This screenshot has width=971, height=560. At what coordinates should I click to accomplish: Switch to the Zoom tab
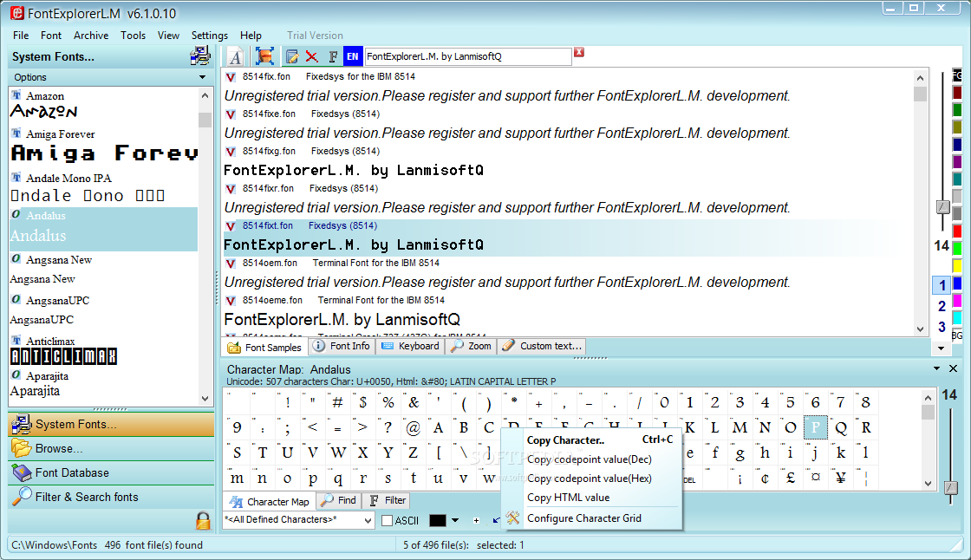coord(472,346)
